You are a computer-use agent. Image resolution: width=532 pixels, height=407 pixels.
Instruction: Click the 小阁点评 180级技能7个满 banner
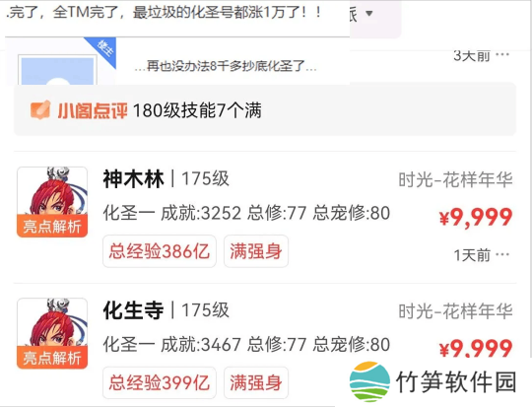[265, 109]
